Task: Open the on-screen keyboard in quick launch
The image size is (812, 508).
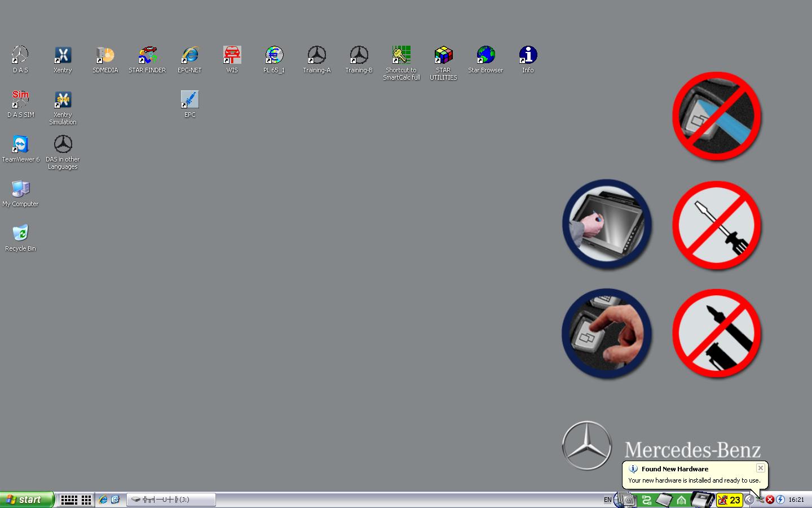Action: click(69, 500)
